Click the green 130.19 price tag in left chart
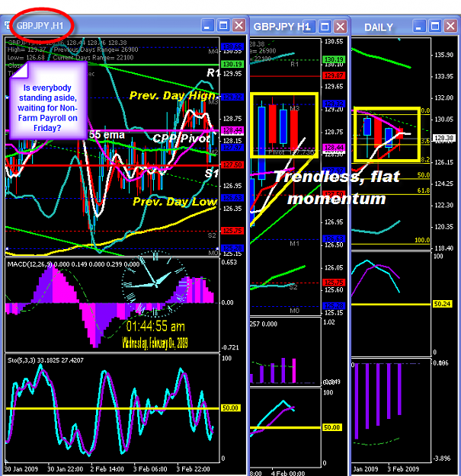This screenshot has height=476, width=461. point(232,64)
